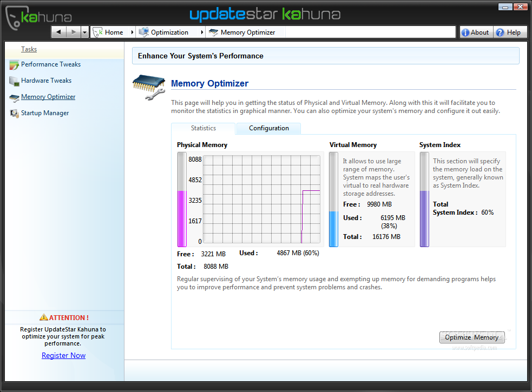Click the 'ATTENTION !' red heading text
Viewport: 532px width, 392px height.
tap(69, 318)
